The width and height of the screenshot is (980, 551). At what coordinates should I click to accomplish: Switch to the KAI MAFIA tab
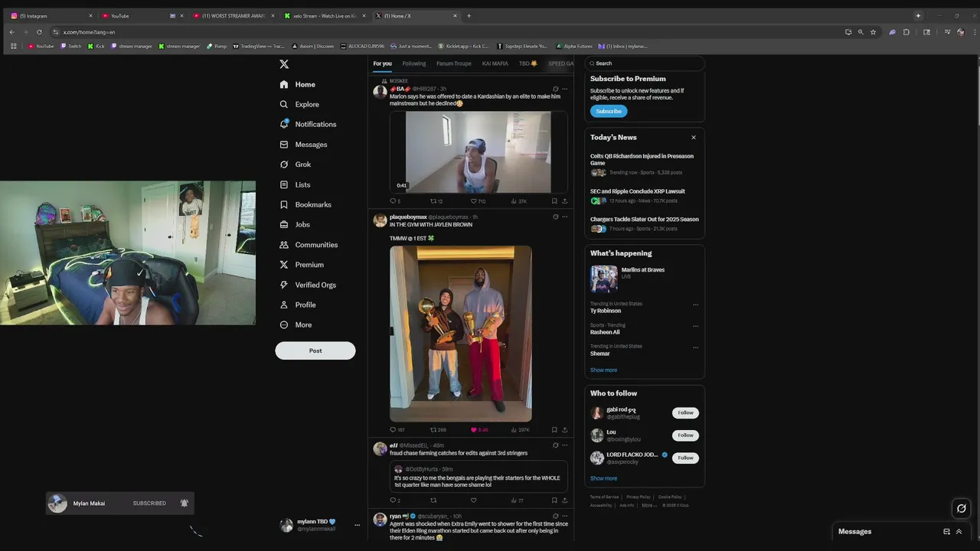495,64
